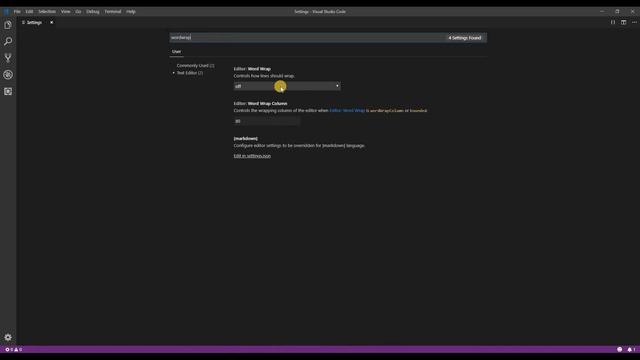Click the Word Wrap Column value field
The width and height of the screenshot is (640, 360).
(x=267, y=121)
